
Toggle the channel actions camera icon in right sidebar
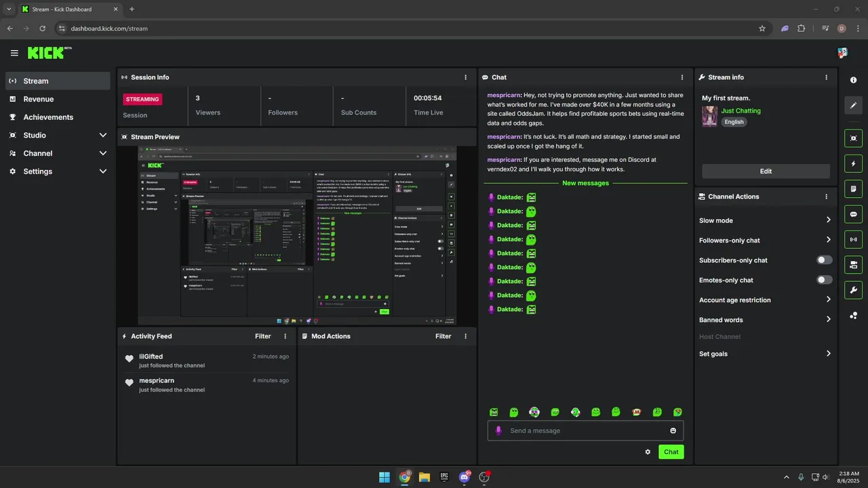tap(853, 265)
